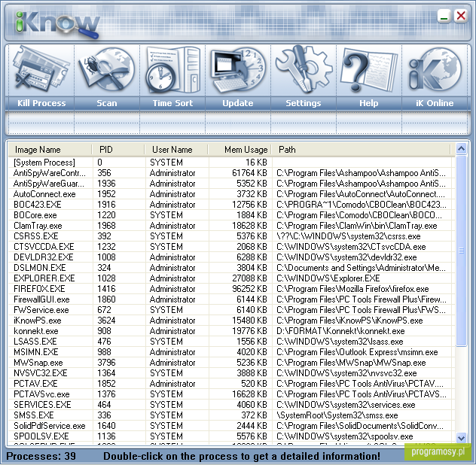
Task: Sort by the User Name column header
Action: pos(176,150)
